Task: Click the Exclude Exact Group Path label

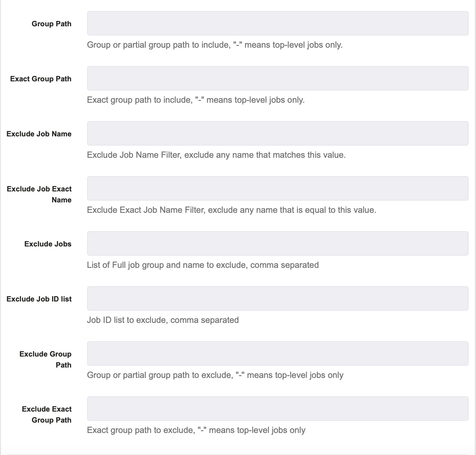Action: pyautogui.click(x=47, y=415)
